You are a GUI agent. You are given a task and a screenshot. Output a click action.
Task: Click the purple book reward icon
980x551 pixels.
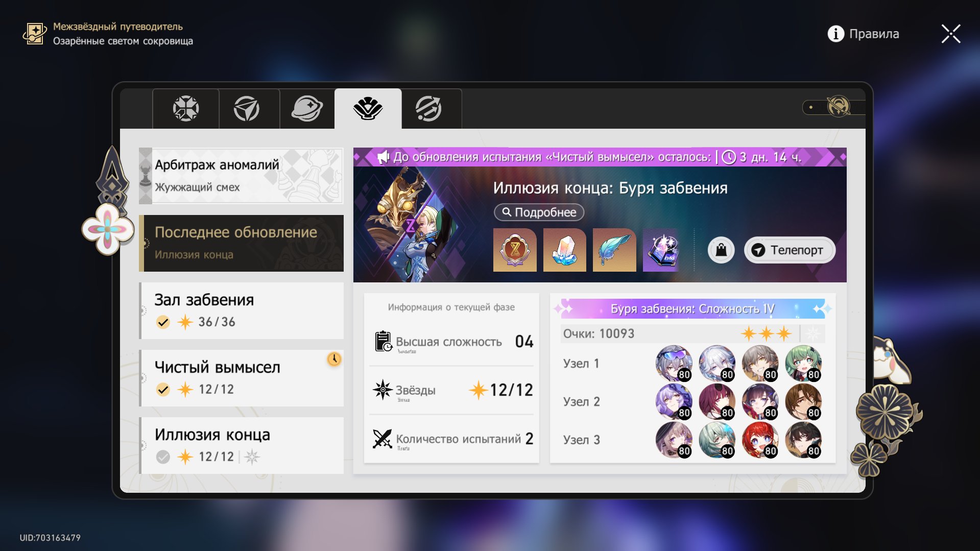click(x=663, y=250)
